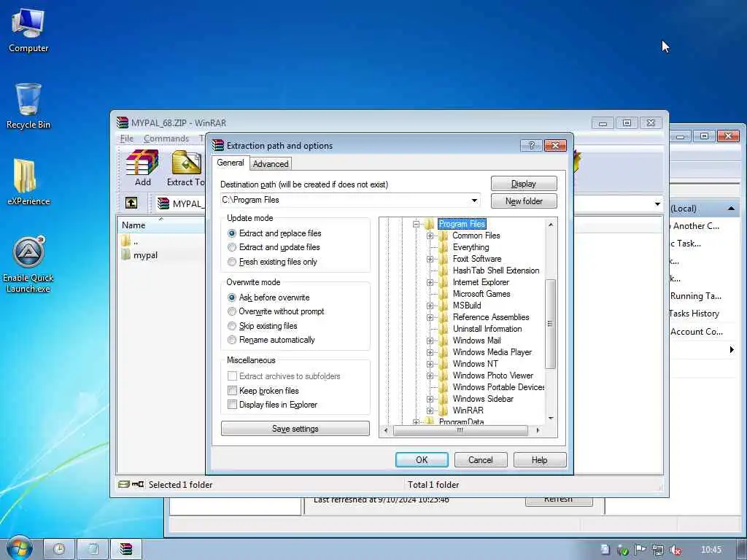Click the Windows Start orb

(20, 549)
